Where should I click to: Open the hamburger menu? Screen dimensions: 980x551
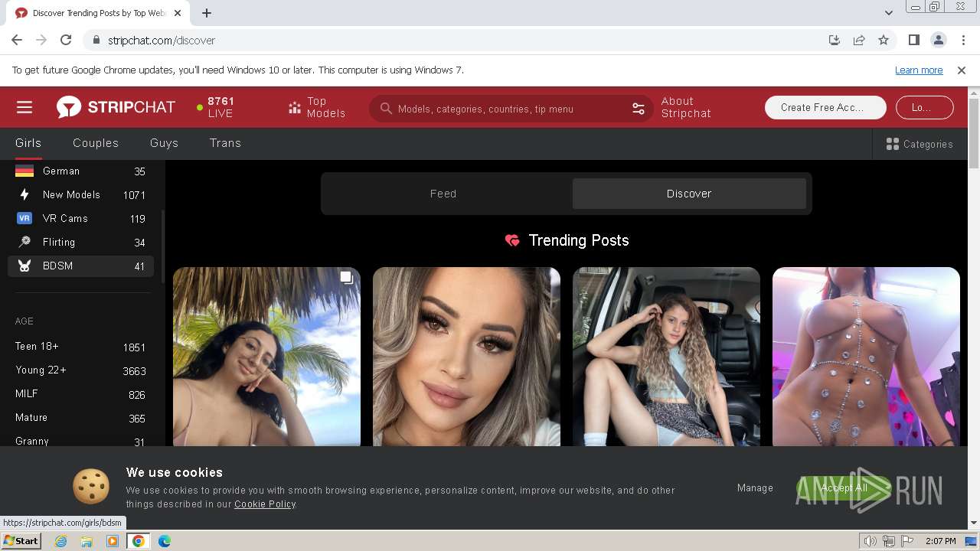click(x=24, y=107)
